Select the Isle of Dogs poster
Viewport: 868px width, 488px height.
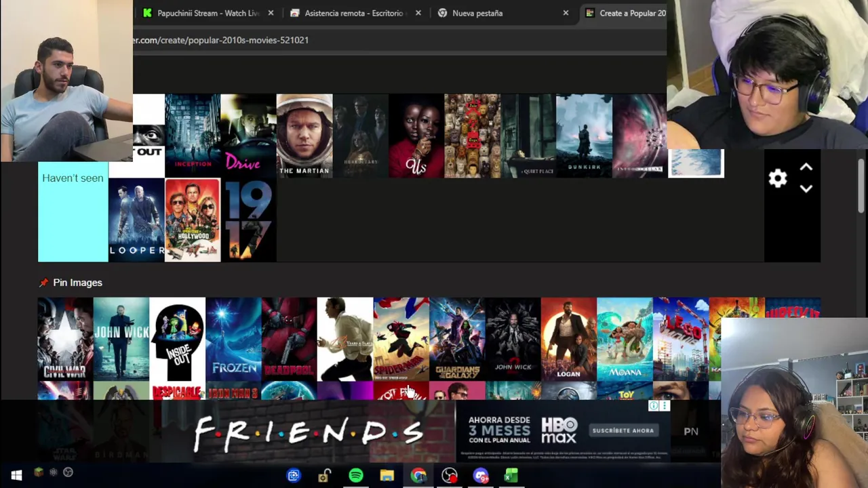coord(472,136)
